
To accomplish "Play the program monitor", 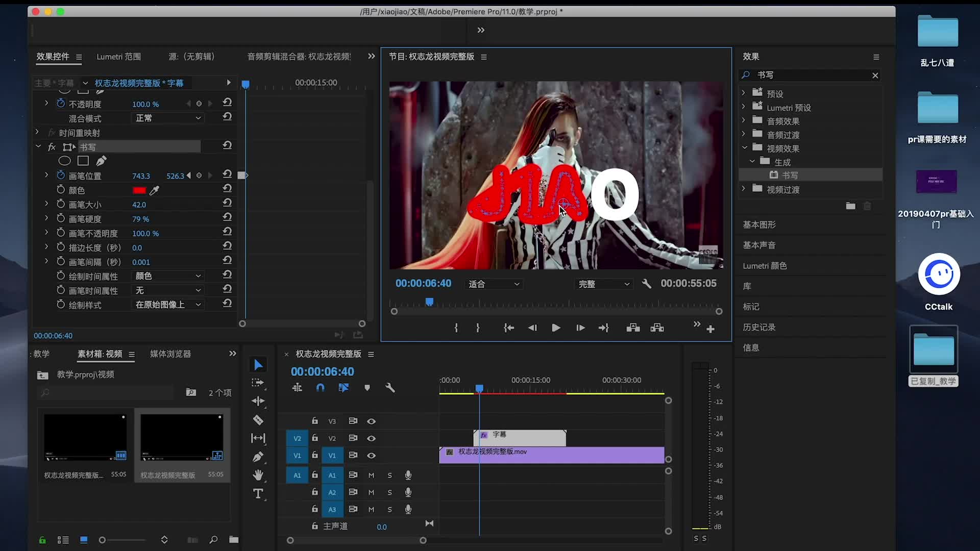I will point(556,328).
